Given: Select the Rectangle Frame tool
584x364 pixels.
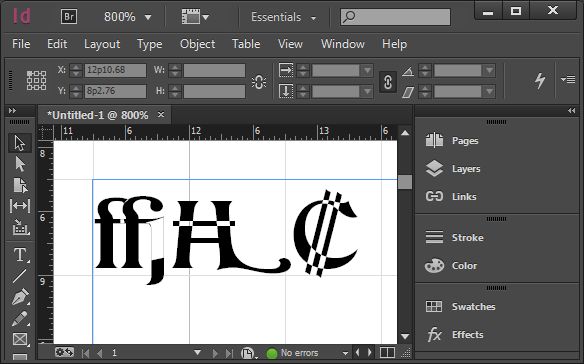Looking at the screenshot, I should (20, 339).
